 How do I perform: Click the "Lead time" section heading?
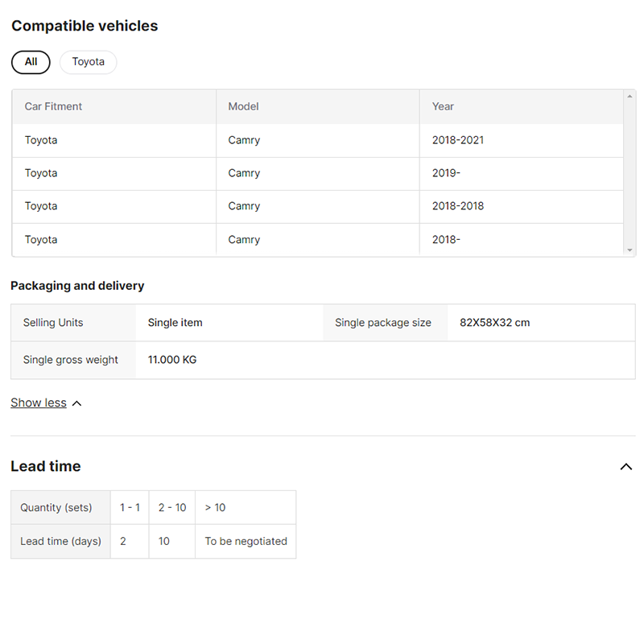point(46,466)
